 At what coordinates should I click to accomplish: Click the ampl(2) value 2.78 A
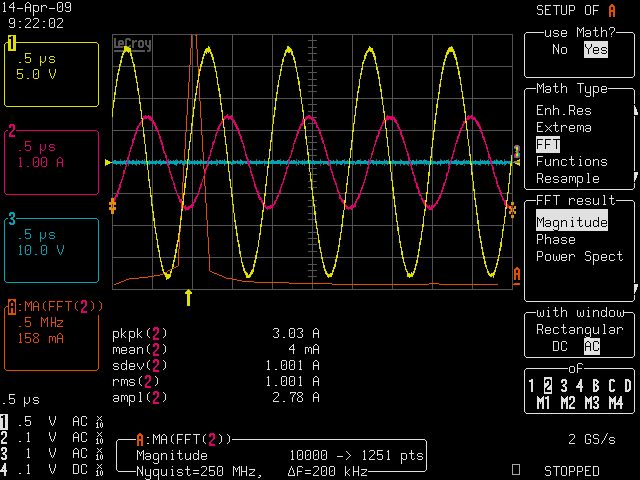296,398
